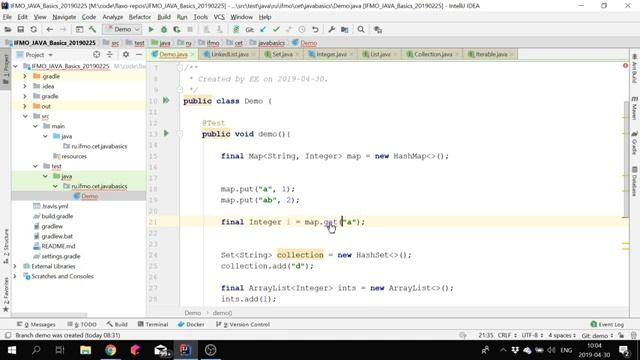640x360 pixels.
Task: Open File Explorer from the taskbar
Action: point(85,350)
